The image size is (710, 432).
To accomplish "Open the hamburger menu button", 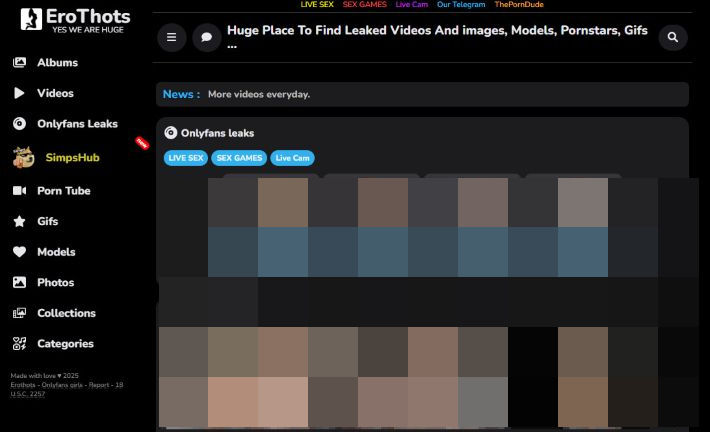I will tap(172, 37).
